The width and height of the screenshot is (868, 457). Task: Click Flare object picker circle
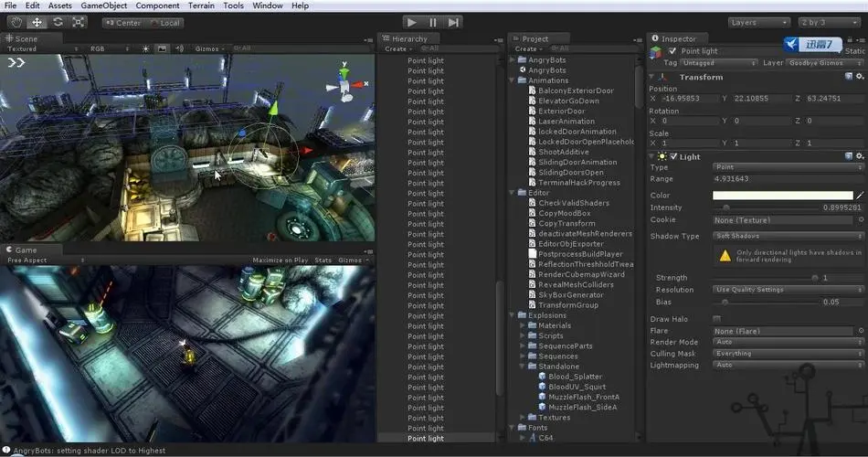tap(861, 331)
